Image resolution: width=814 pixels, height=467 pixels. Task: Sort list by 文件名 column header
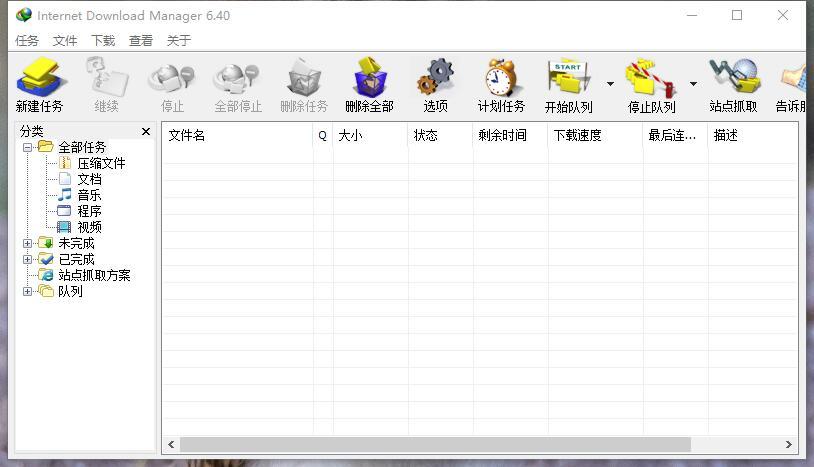(x=237, y=135)
